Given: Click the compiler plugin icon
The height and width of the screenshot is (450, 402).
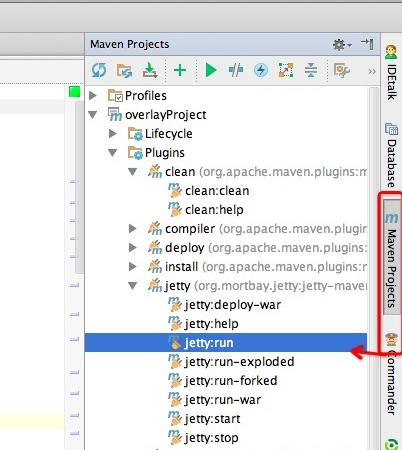Looking at the screenshot, I should click(155, 228).
